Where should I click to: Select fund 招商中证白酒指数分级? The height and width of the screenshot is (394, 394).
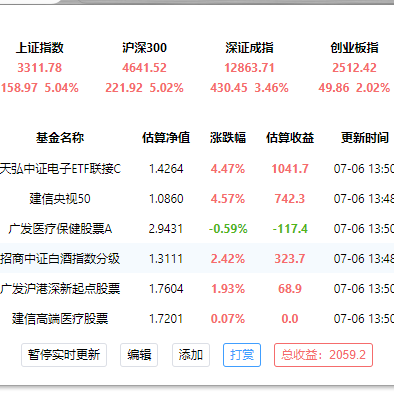(x=60, y=259)
